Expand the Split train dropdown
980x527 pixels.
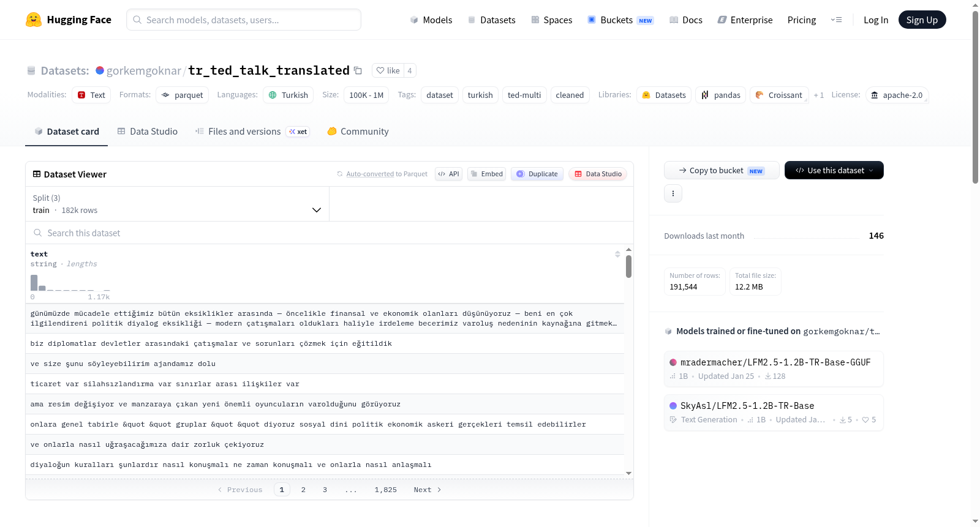pyautogui.click(x=177, y=204)
